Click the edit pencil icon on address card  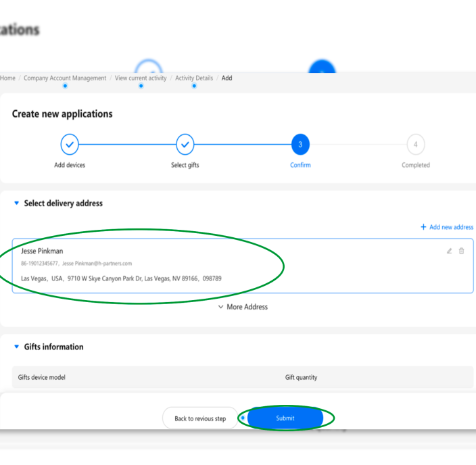click(x=449, y=251)
